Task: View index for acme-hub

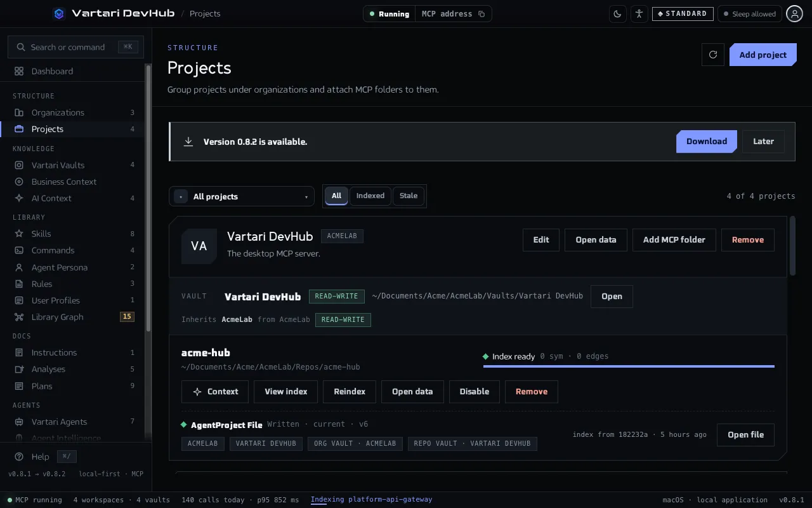Action: click(x=286, y=392)
